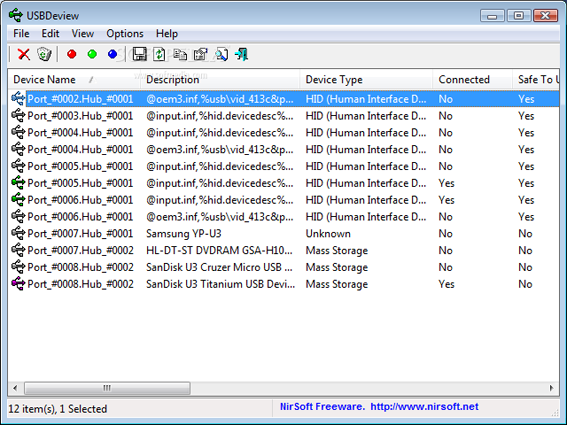Click the horizontal scrollbar right arrow

point(551,388)
